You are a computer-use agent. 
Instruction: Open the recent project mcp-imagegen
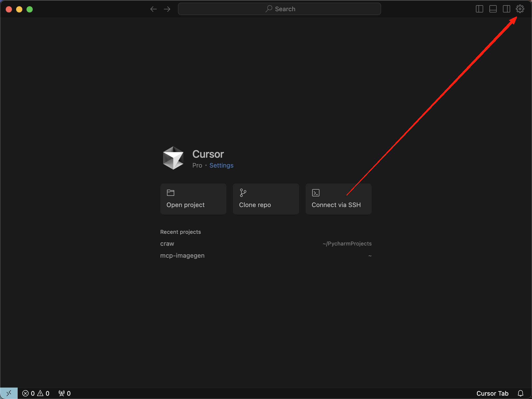pos(182,256)
